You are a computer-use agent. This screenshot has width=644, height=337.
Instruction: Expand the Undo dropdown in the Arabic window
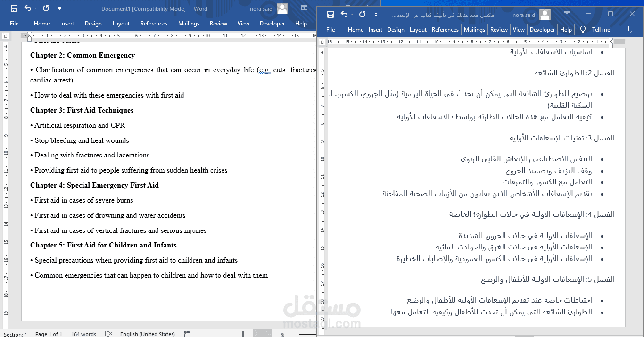[352, 15]
